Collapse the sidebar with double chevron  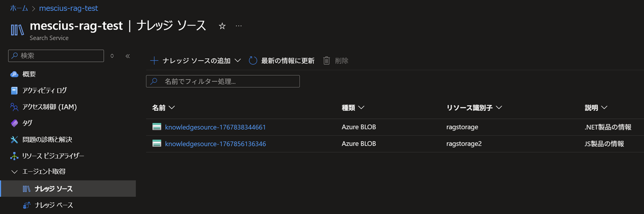128,56
